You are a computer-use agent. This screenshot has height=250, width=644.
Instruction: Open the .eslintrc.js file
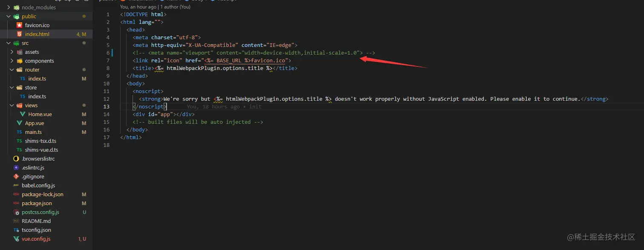(x=33, y=168)
